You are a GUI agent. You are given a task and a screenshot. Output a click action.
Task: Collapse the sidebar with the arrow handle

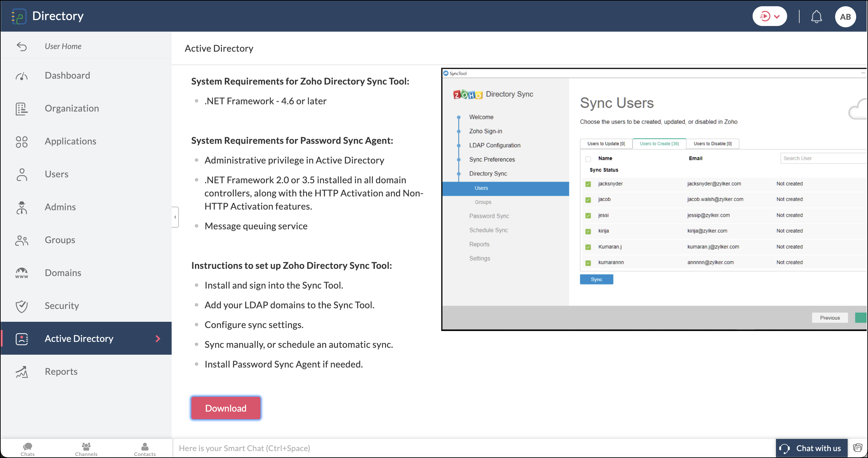[175, 217]
